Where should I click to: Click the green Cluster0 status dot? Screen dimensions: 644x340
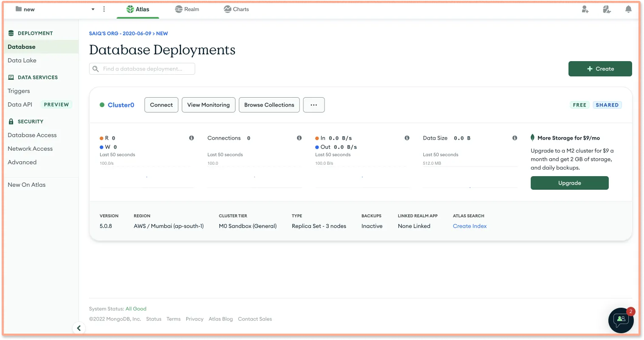tap(102, 105)
